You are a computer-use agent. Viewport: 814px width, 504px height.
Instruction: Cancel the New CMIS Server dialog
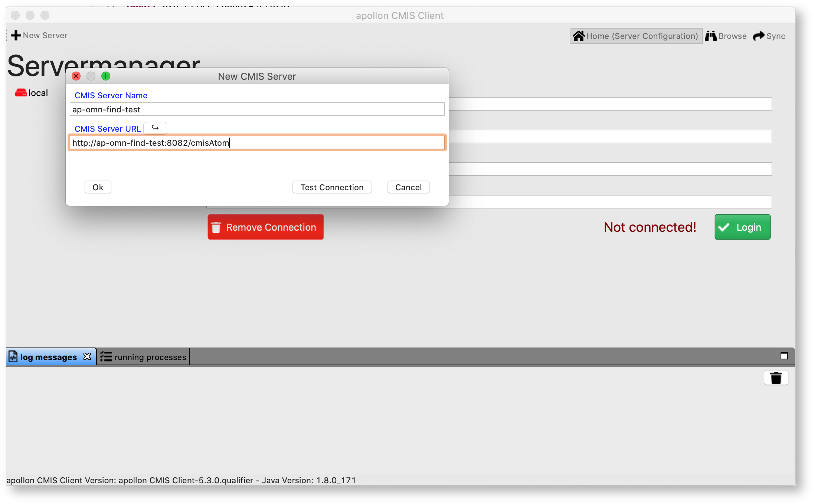[408, 187]
